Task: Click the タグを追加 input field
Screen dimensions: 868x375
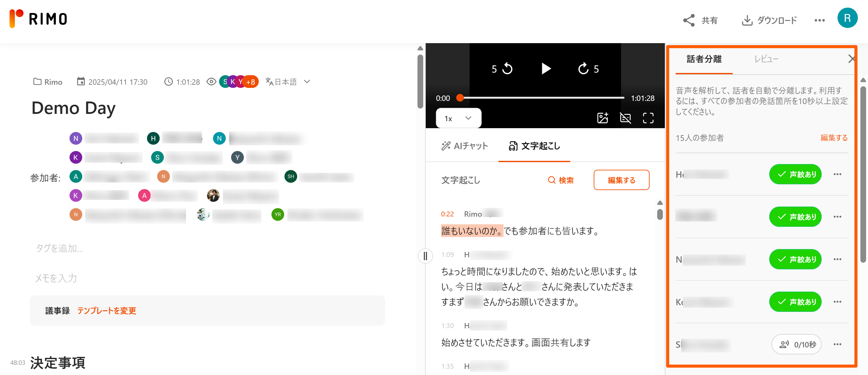Action: (x=59, y=248)
